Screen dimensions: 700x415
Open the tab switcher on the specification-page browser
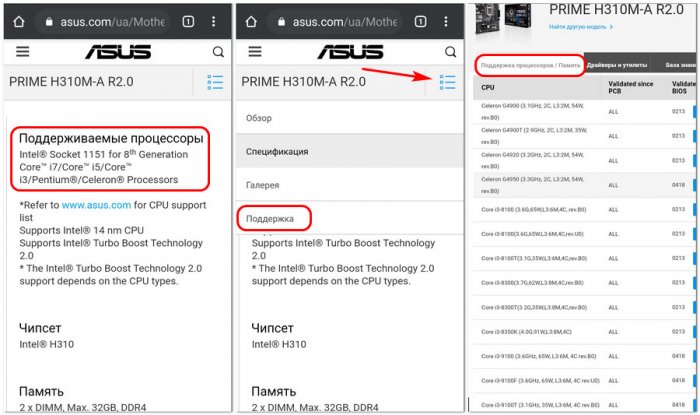(x=188, y=21)
